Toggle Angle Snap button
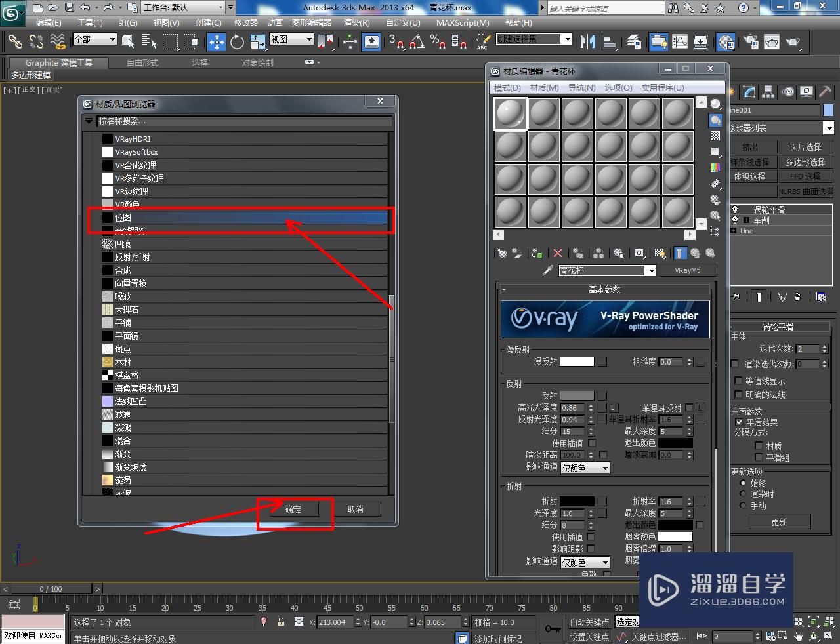The height and width of the screenshot is (644, 840). 417,42
